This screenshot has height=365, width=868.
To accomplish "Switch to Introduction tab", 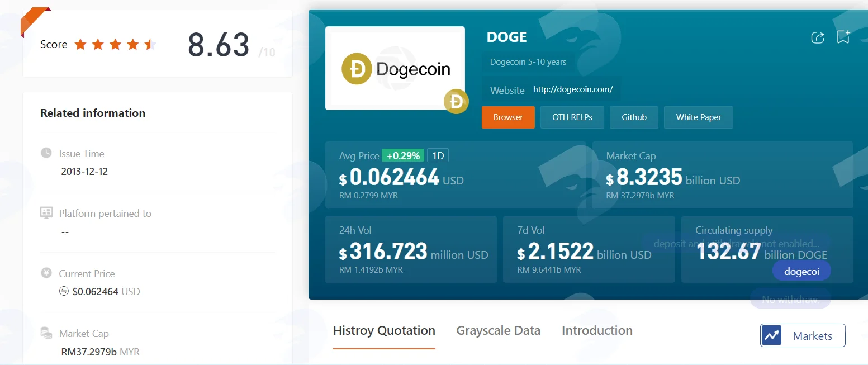I will tap(597, 330).
